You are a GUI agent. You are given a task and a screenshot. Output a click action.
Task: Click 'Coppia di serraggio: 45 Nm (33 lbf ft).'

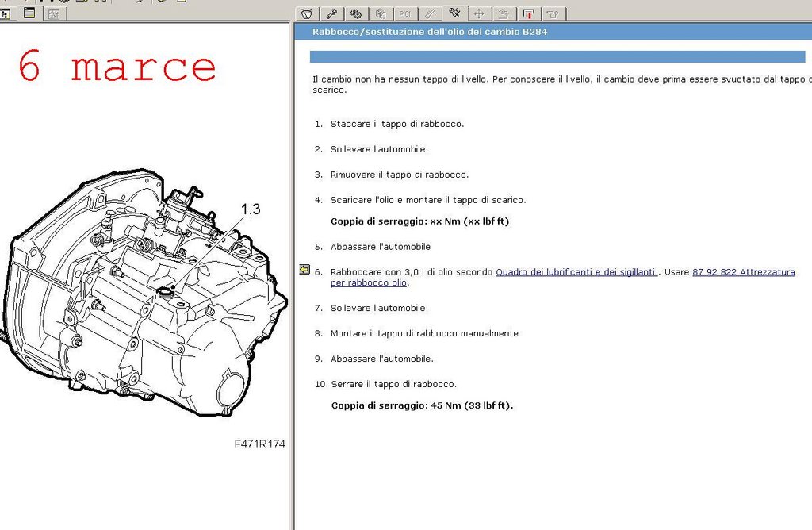coord(422,405)
